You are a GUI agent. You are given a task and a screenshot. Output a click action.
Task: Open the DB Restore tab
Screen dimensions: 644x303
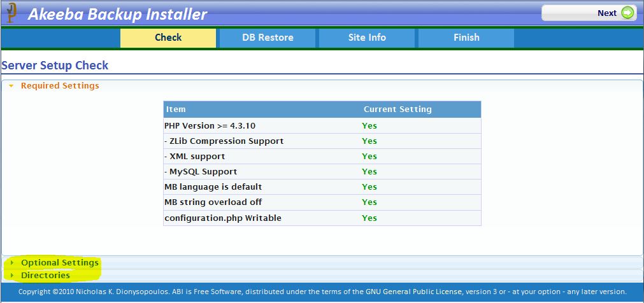268,38
